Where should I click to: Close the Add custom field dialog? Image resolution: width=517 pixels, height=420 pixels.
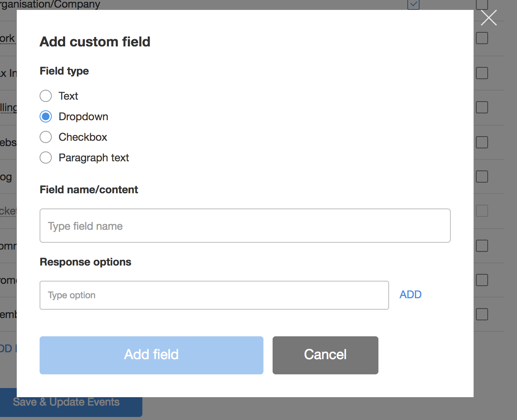[488, 18]
